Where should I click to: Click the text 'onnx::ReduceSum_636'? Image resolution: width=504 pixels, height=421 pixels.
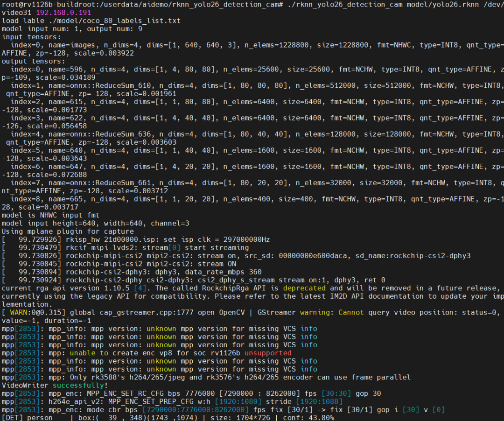pos(109,134)
